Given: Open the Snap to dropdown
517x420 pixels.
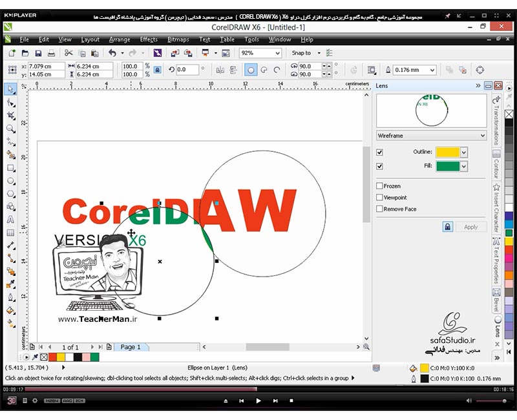Looking at the screenshot, I should pos(319,53).
